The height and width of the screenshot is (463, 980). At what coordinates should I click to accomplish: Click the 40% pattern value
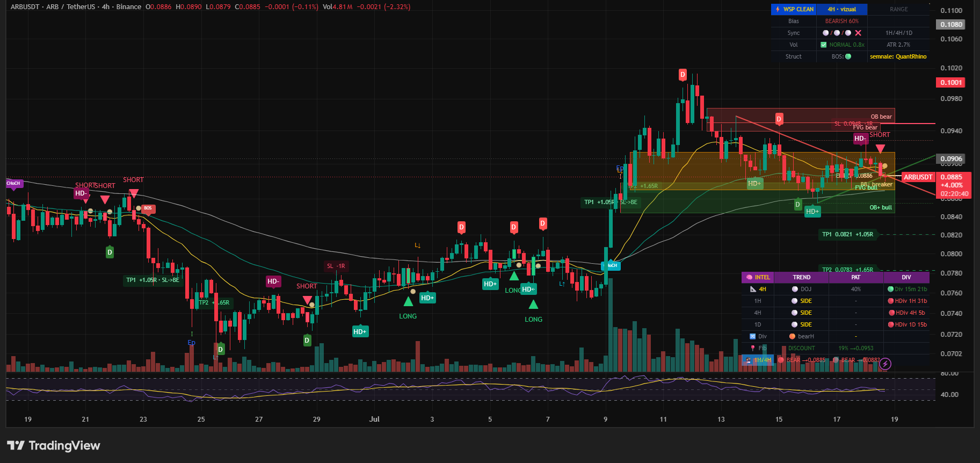[x=855, y=290]
